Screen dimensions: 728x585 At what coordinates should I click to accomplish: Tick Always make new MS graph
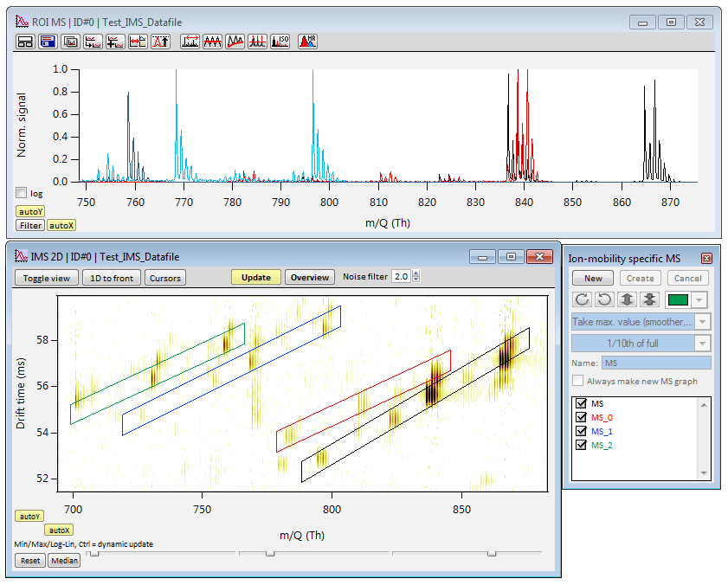pyautogui.click(x=577, y=381)
